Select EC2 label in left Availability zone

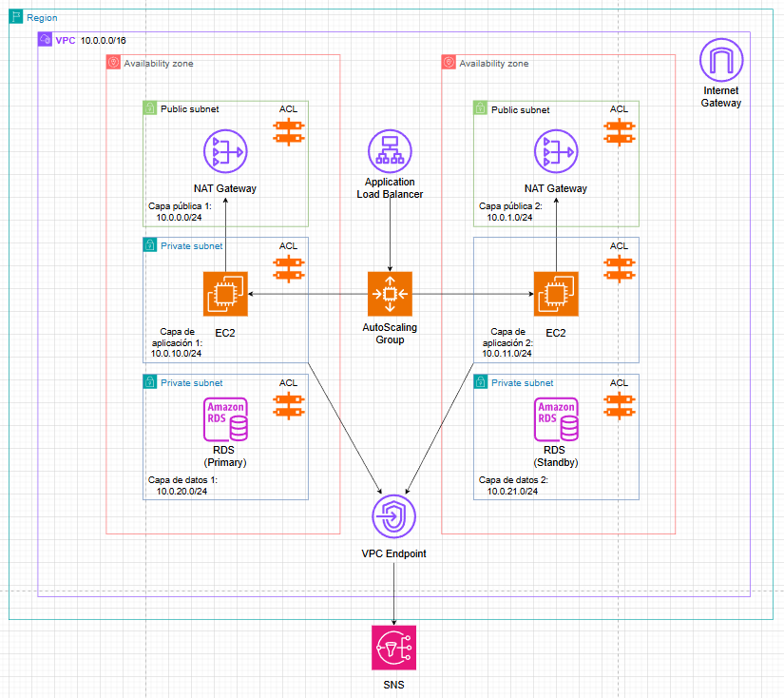tap(225, 333)
